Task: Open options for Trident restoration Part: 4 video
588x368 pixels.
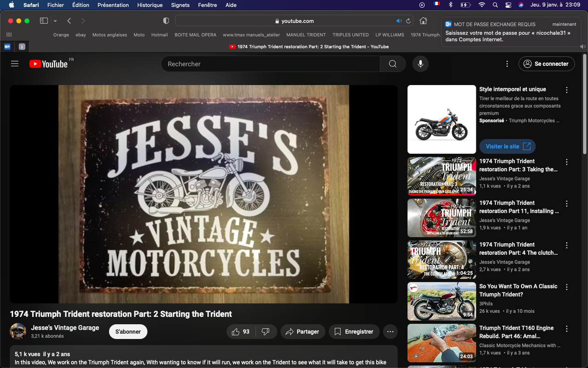Action: pos(567,245)
